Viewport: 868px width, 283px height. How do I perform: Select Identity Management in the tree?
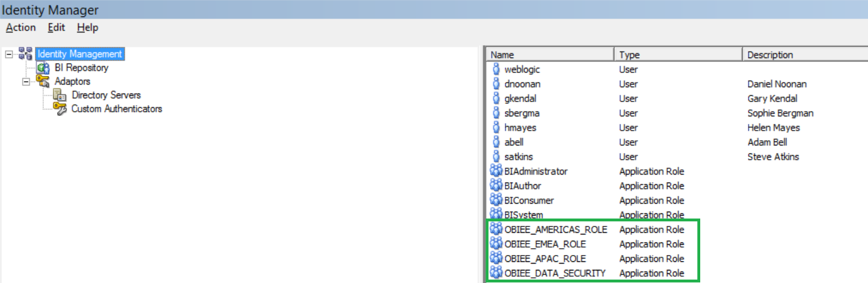[x=79, y=54]
